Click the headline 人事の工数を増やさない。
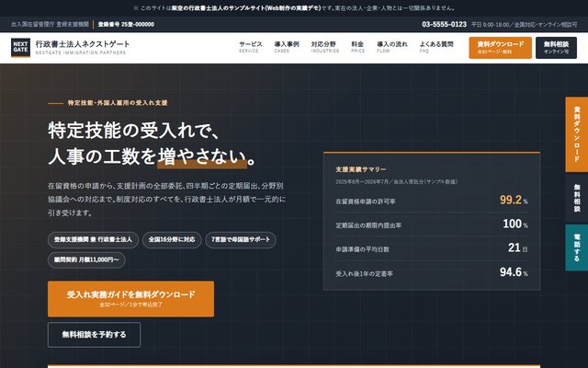Screen dimensions: 588x368 pos(152,156)
